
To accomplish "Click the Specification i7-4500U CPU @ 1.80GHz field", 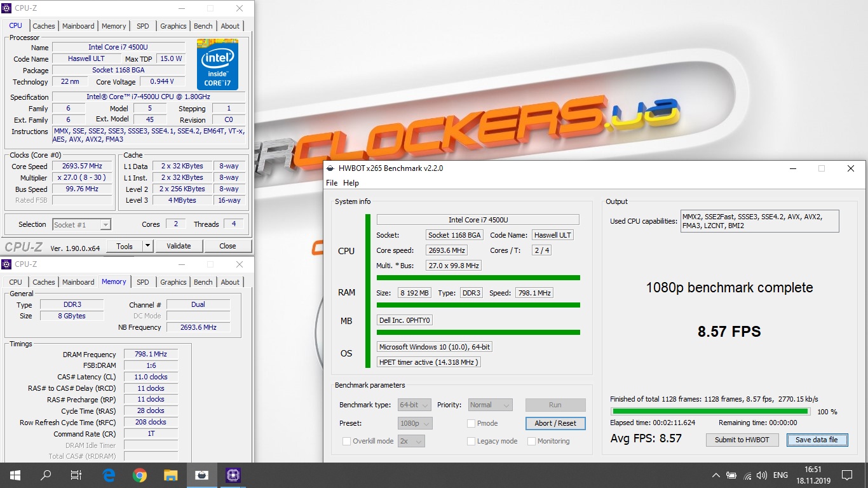I will (148, 97).
